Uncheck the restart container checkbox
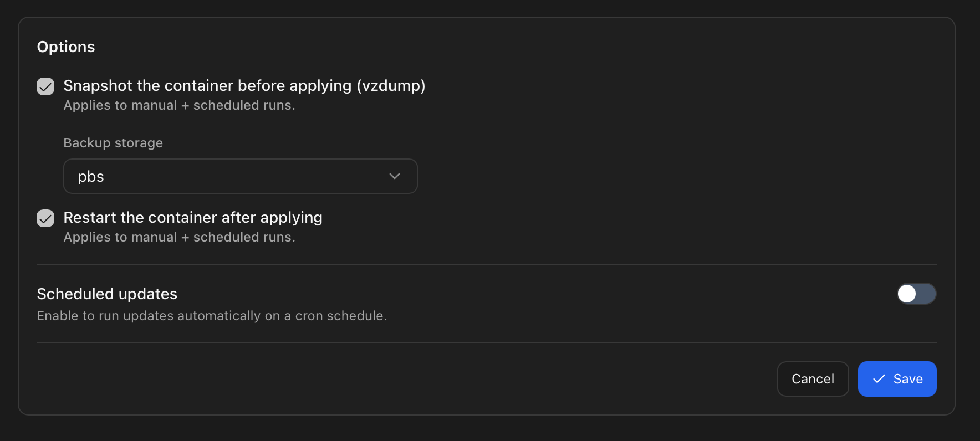 (45, 218)
